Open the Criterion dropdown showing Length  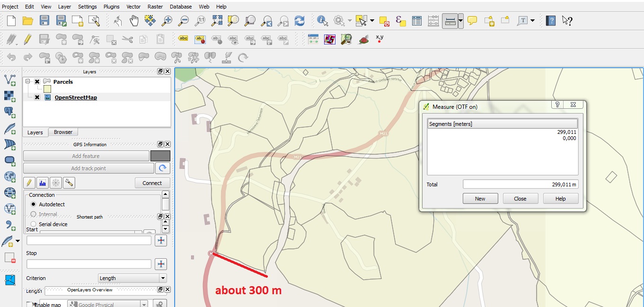[x=132, y=278]
